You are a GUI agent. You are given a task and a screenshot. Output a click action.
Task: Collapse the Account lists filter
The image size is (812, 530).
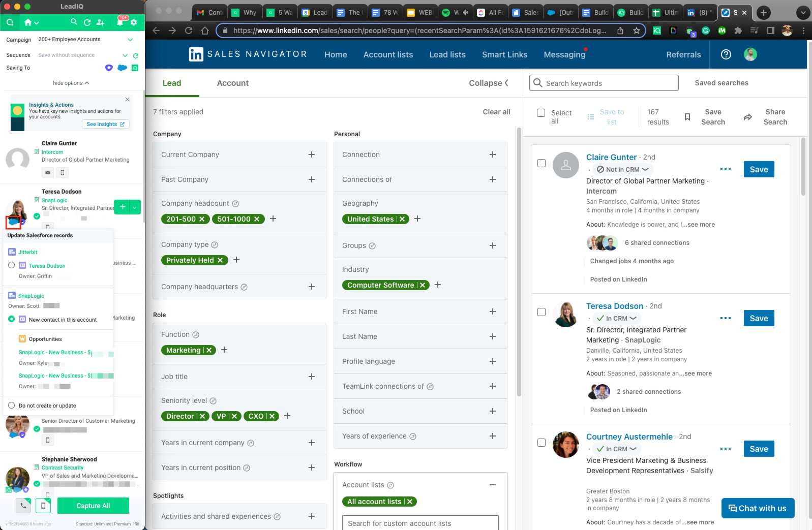(492, 485)
